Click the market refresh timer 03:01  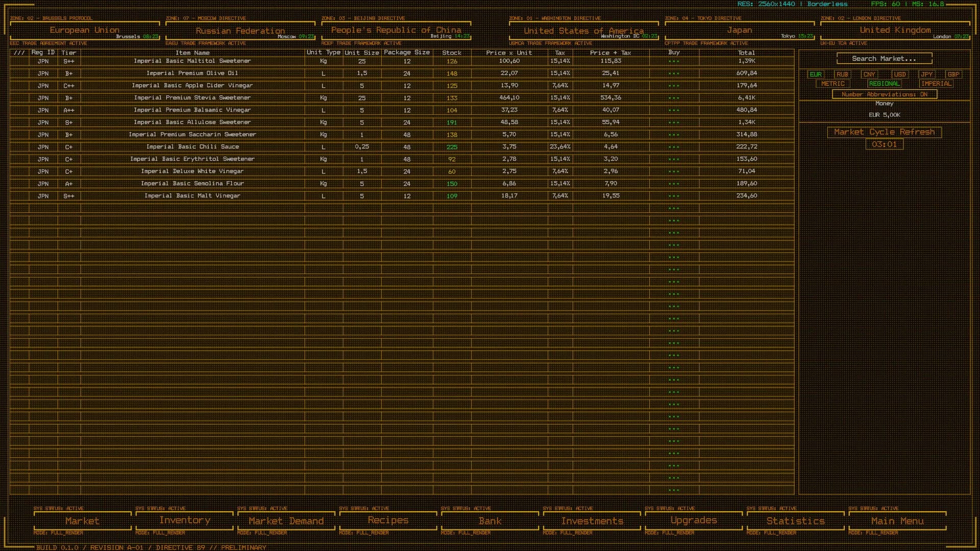[x=885, y=144]
